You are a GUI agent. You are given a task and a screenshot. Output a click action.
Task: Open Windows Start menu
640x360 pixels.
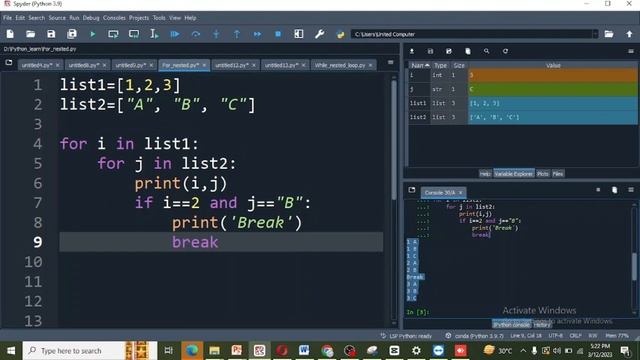(11, 351)
